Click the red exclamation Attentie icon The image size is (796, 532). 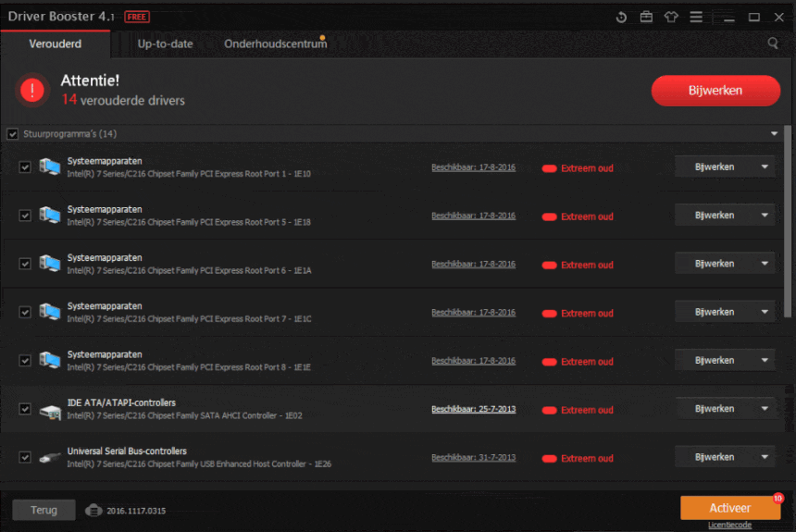point(32,91)
